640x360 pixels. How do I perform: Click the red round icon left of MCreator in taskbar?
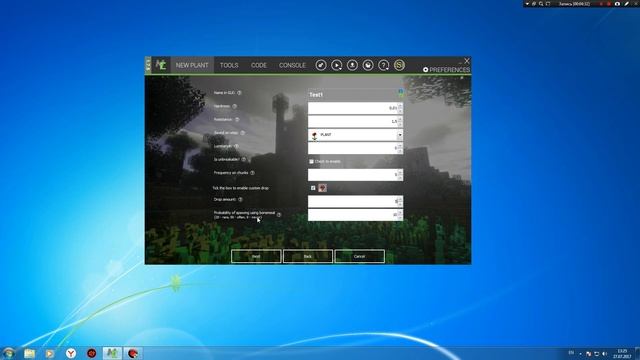click(x=91, y=353)
